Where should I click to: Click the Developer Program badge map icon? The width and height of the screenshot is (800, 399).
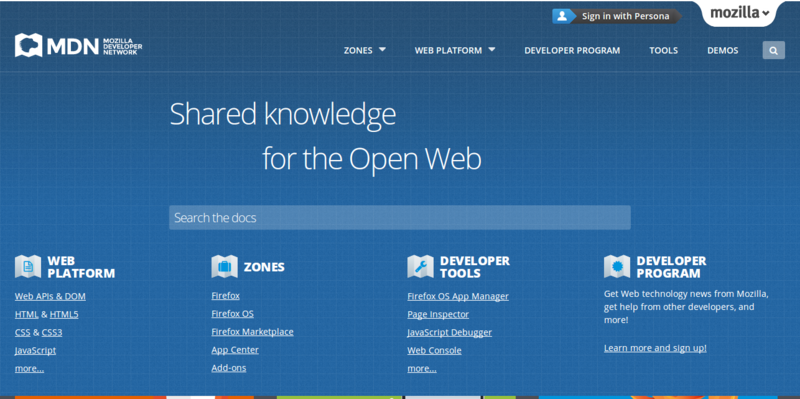[617, 266]
